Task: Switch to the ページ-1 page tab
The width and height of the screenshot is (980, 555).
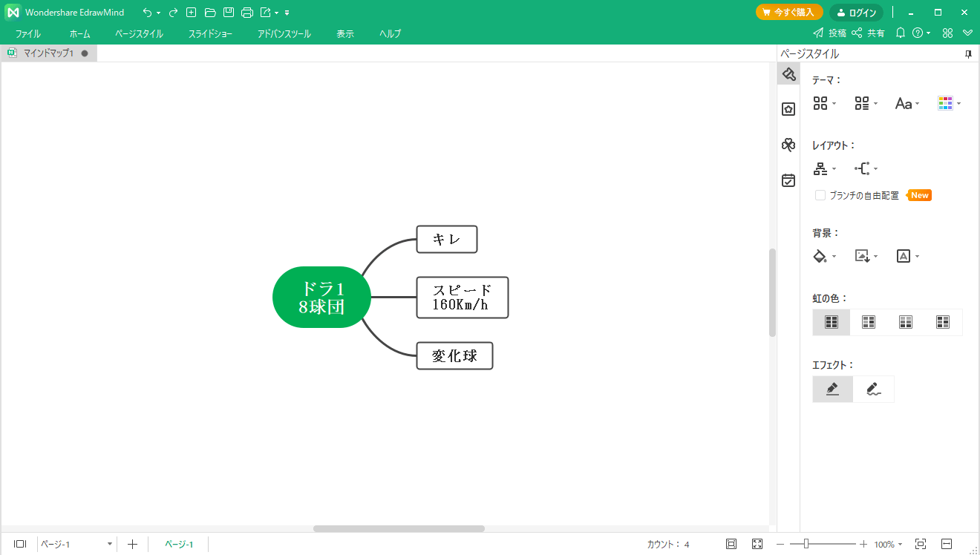Action: (179, 544)
